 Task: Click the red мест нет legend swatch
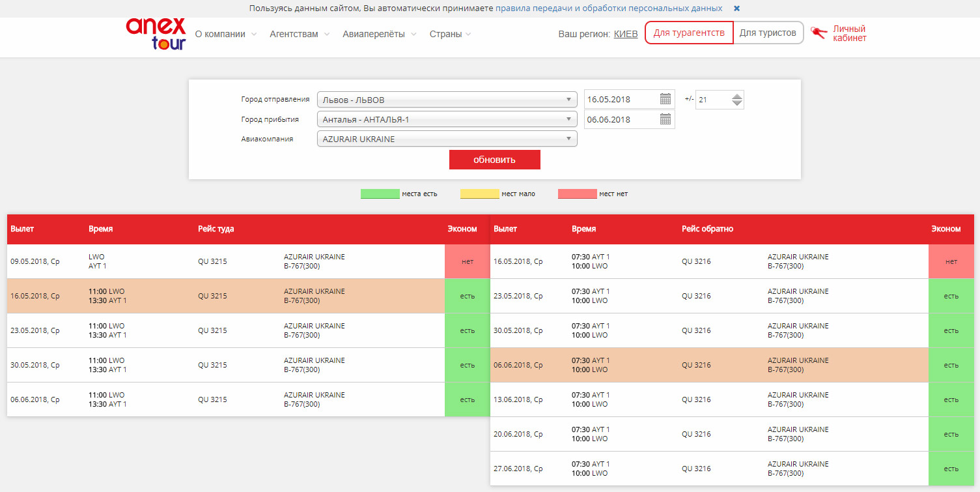[577, 194]
